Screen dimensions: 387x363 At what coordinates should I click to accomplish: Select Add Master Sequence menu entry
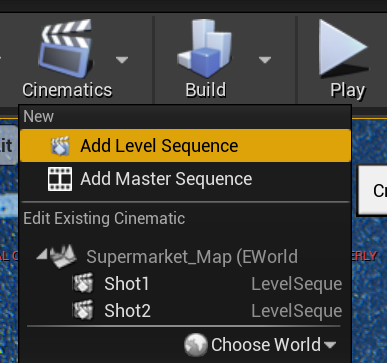point(185,179)
